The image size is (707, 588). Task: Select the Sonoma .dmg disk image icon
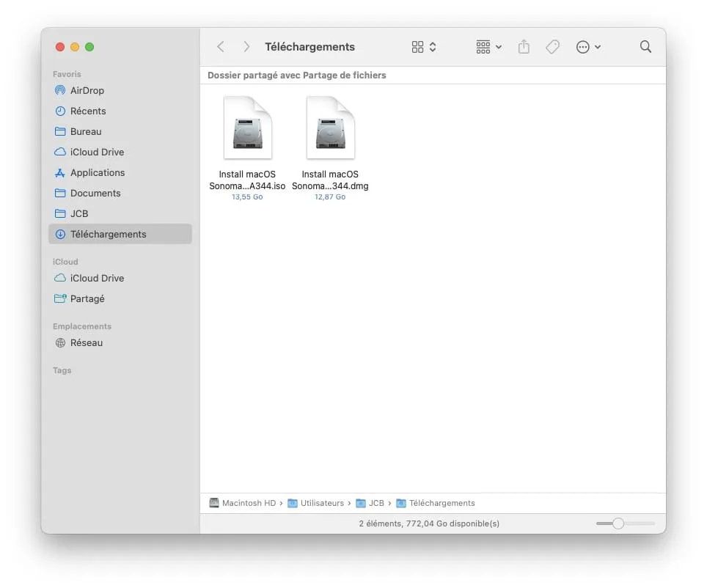331,128
